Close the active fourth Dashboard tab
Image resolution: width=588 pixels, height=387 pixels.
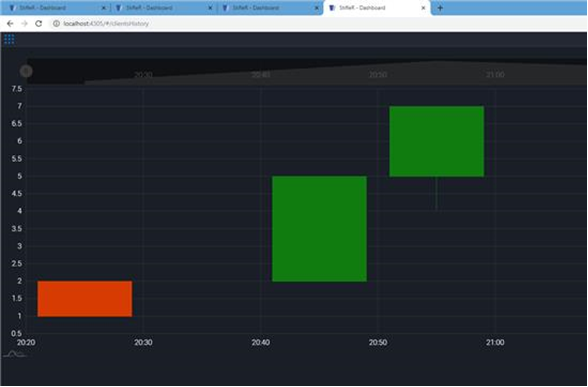pos(423,8)
